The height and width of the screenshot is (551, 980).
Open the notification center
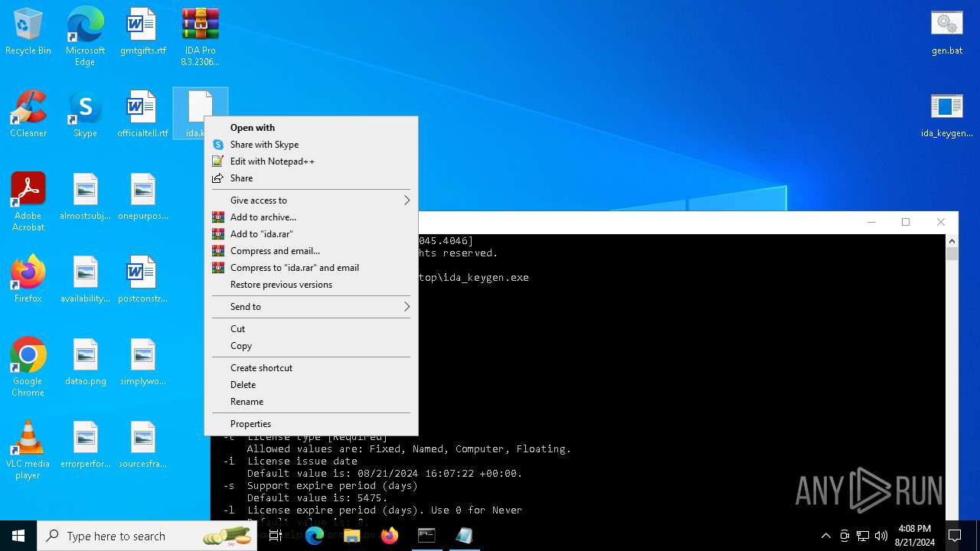(955, 536)
